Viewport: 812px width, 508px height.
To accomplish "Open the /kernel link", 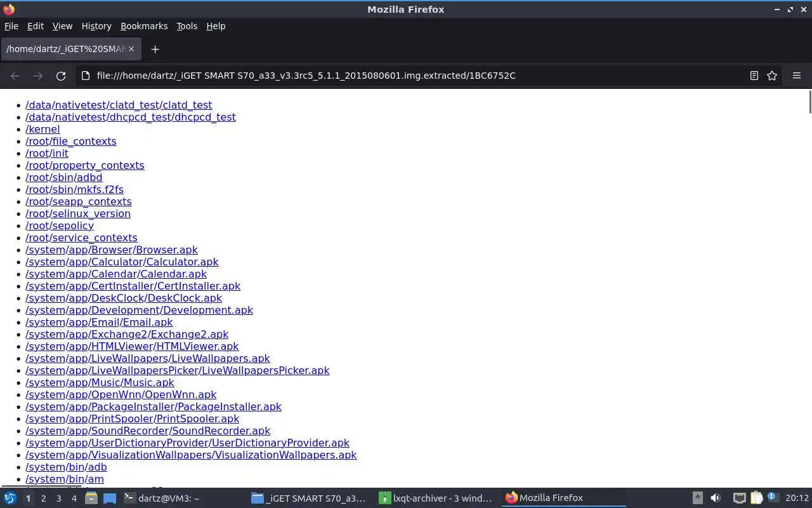I will point(43,129).
